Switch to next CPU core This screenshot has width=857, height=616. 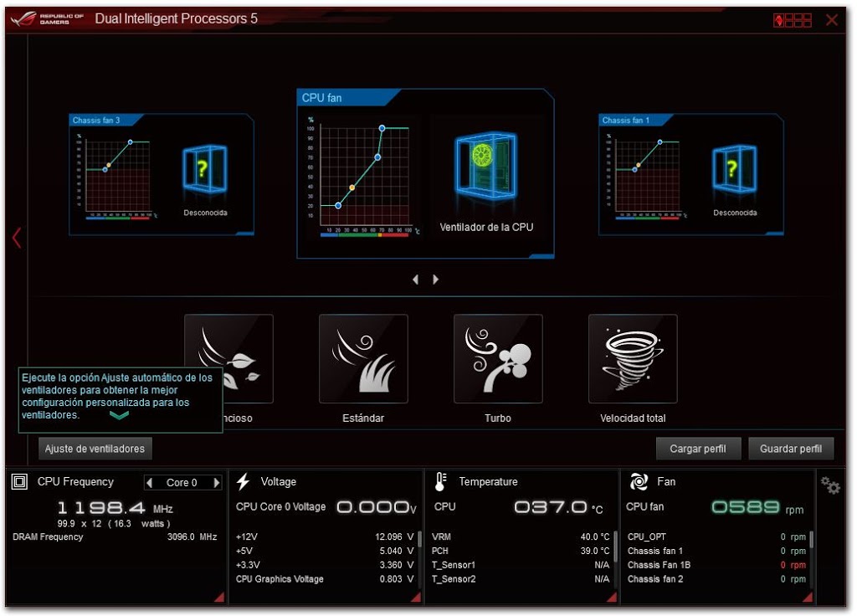click(217, 483)
